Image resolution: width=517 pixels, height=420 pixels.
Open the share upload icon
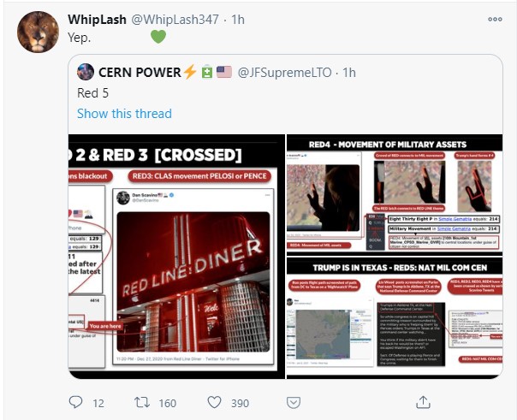pos(423,402)
